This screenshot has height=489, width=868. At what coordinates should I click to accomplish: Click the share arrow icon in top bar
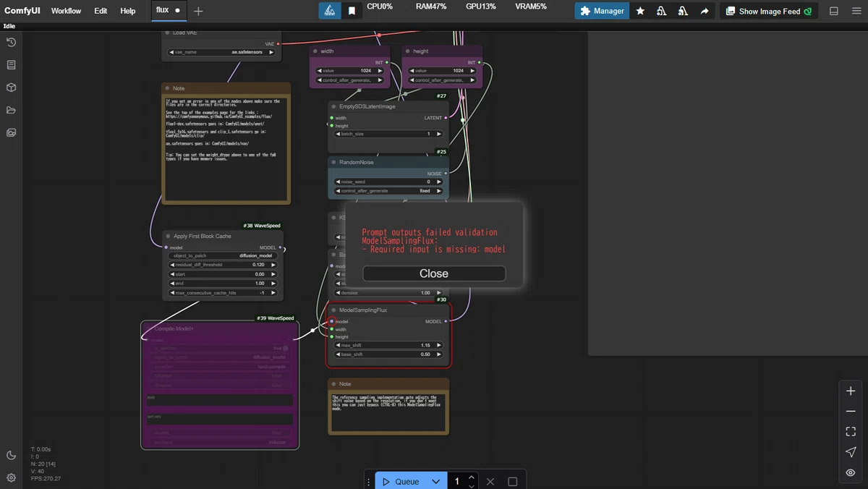click(704, 11)
